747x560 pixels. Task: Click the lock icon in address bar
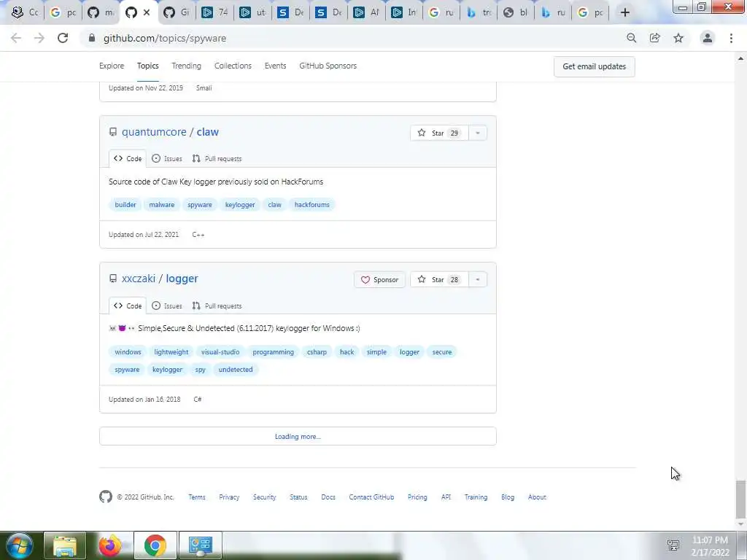(92, 38)
